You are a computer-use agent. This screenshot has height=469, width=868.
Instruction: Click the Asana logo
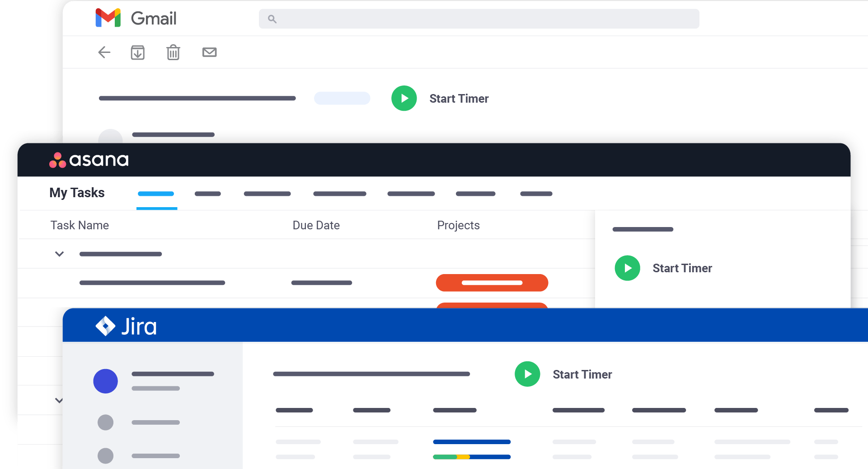[89, 160]
